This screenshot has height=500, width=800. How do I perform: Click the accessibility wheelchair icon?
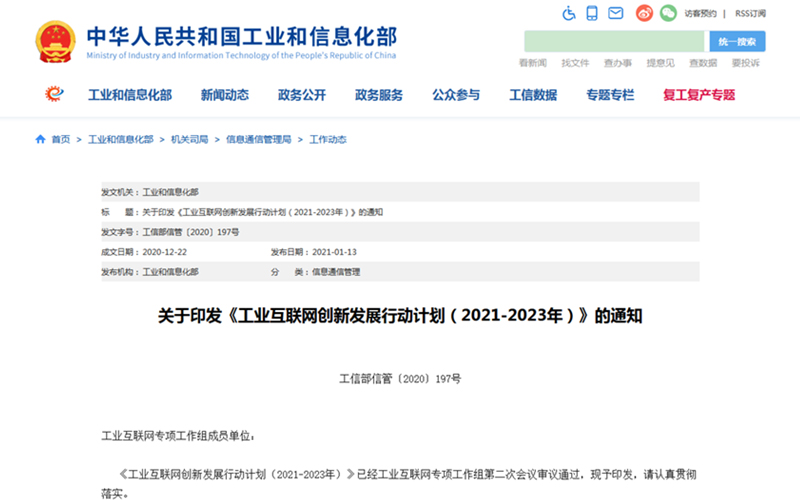(568, 13)
